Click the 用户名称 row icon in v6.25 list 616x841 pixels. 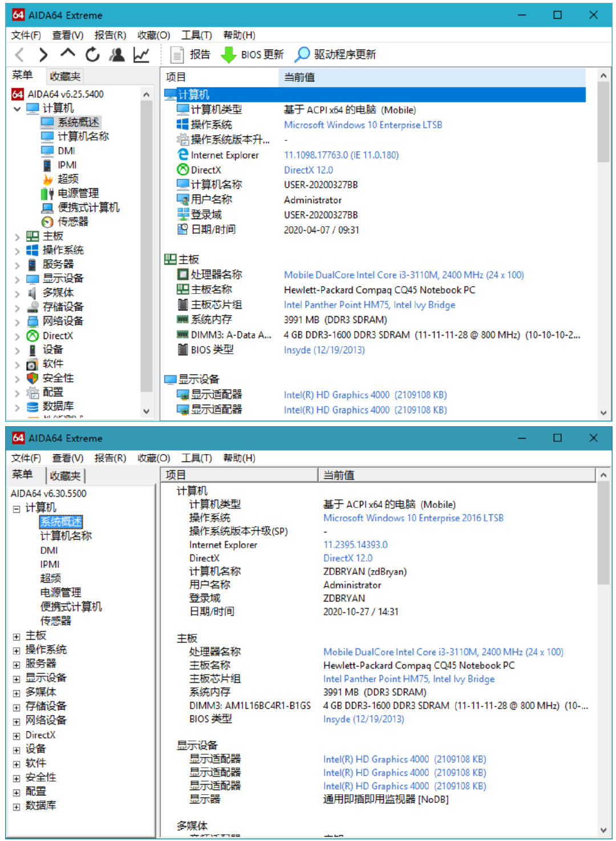pos(183,200)
